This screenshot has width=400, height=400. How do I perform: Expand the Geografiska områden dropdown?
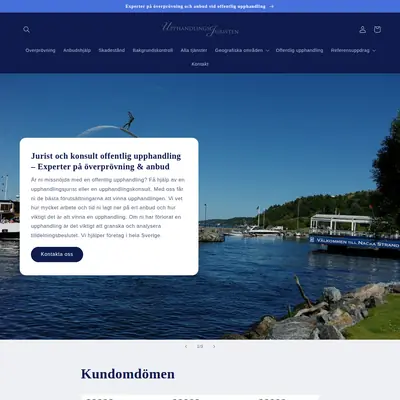tap(242, 50)
